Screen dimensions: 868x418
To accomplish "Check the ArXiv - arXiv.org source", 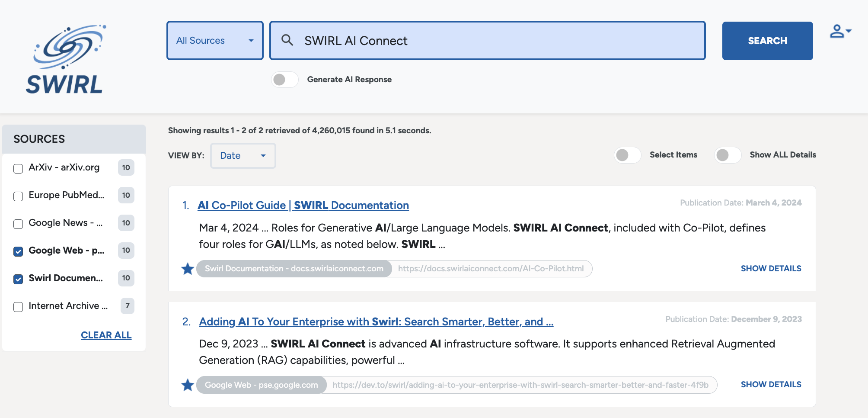I will coord(18,168).
